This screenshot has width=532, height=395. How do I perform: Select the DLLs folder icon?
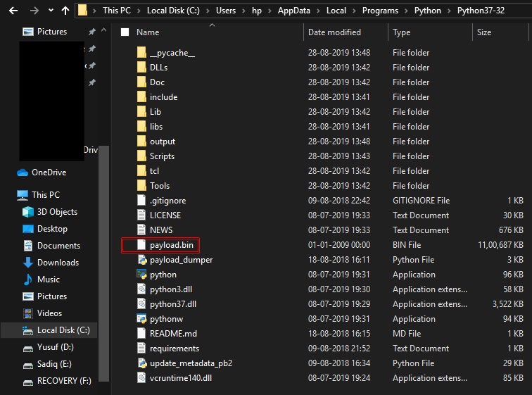tap(142, 67)
